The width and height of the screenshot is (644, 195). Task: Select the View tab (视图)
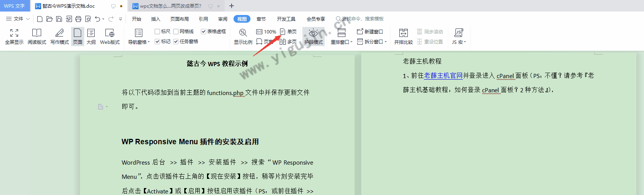(x=242, y=19)
